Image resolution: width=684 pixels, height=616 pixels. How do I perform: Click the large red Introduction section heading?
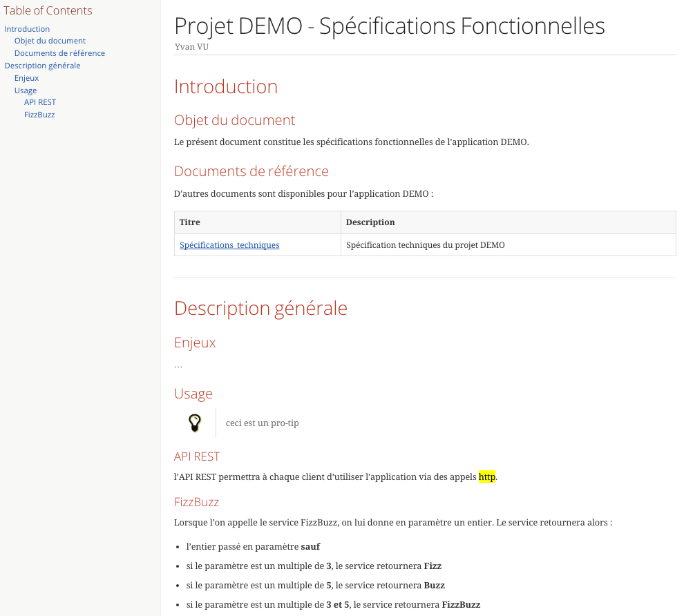point(226,87)
